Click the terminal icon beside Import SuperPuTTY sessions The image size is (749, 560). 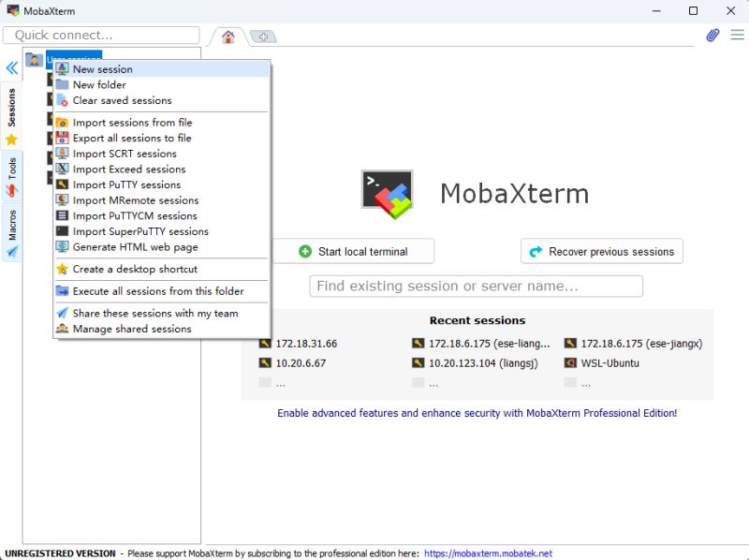tap(62, 231)
